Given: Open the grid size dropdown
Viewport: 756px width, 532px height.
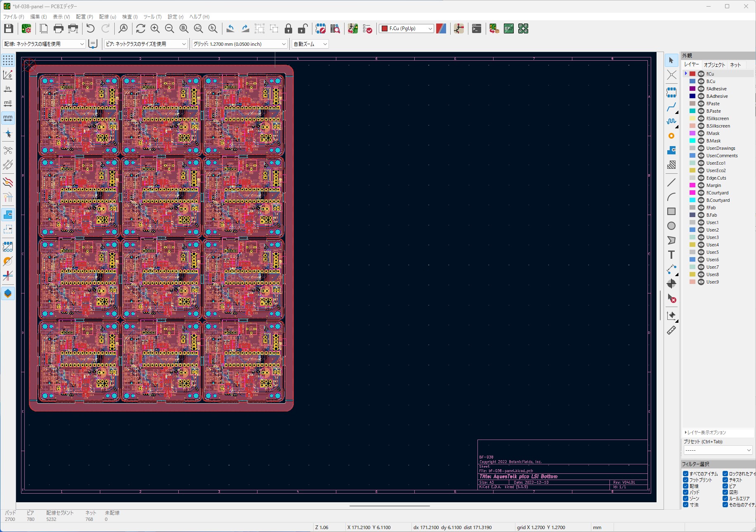Looking at the screenshot, I should [x=283, y=44].
